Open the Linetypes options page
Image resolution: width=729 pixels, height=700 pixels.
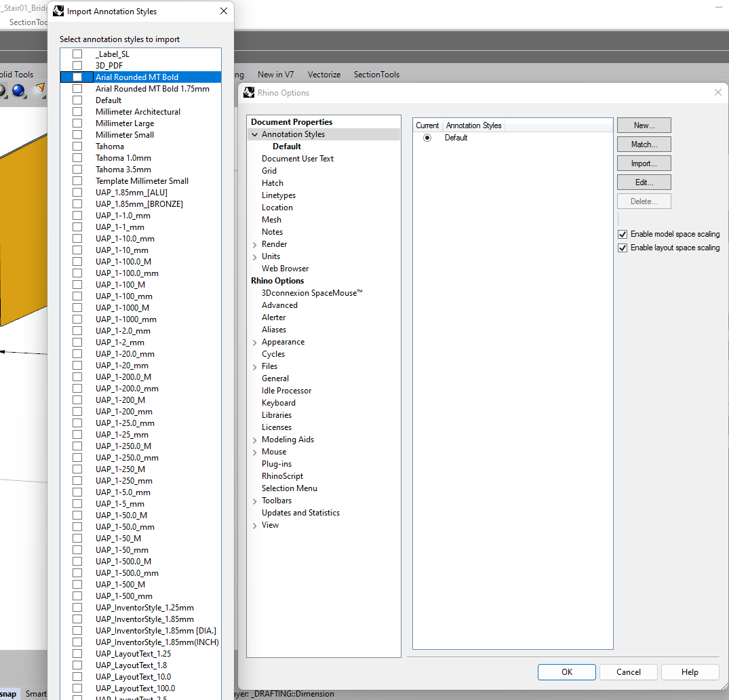pos(279,195)
